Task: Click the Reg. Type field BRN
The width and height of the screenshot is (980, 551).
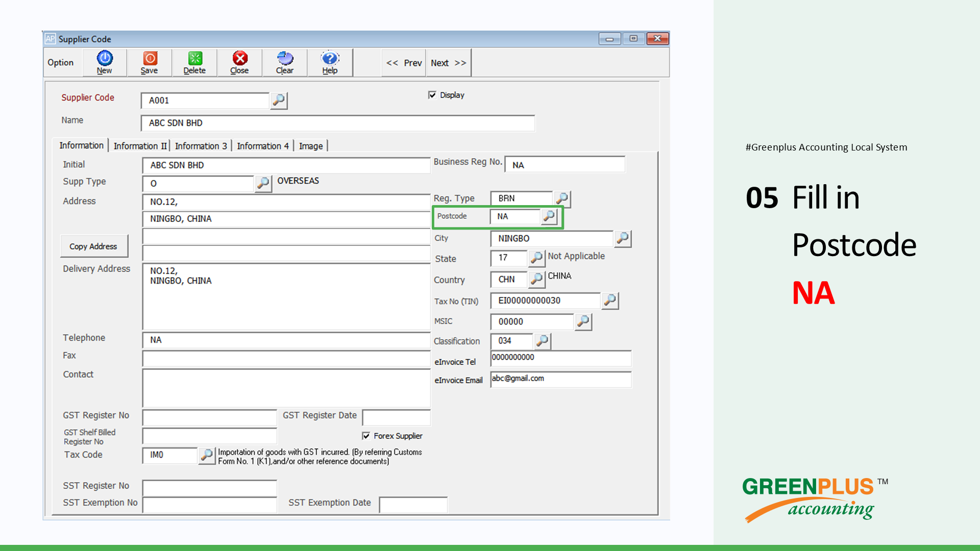Action: pos(522,198)
